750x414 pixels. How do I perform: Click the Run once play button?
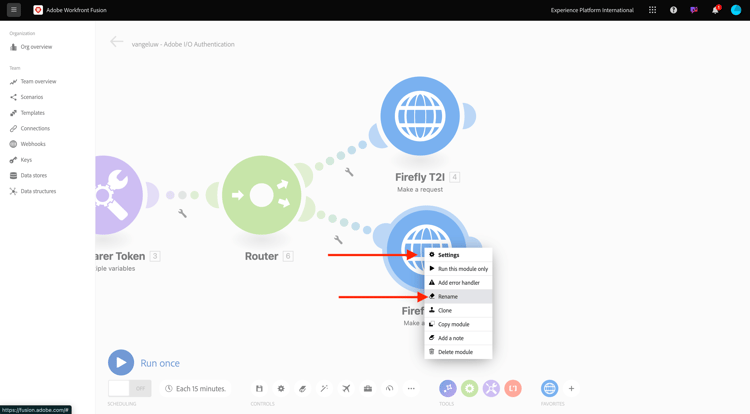click(121, 362)
